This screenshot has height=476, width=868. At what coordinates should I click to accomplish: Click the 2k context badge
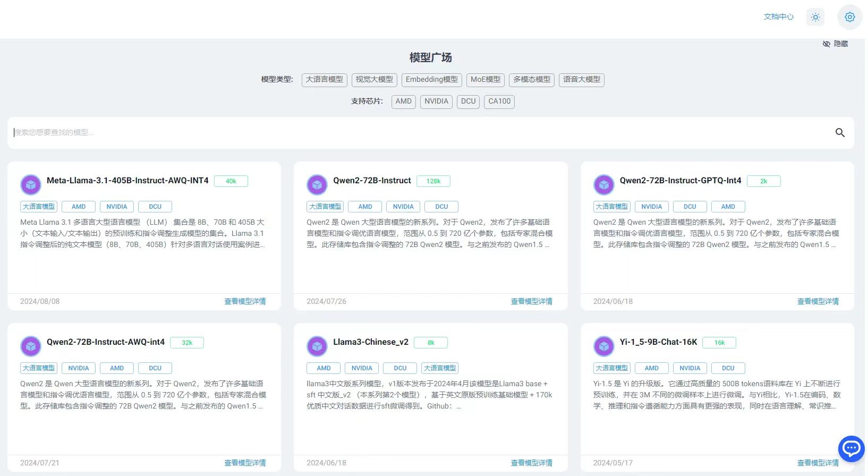(764, 181)
